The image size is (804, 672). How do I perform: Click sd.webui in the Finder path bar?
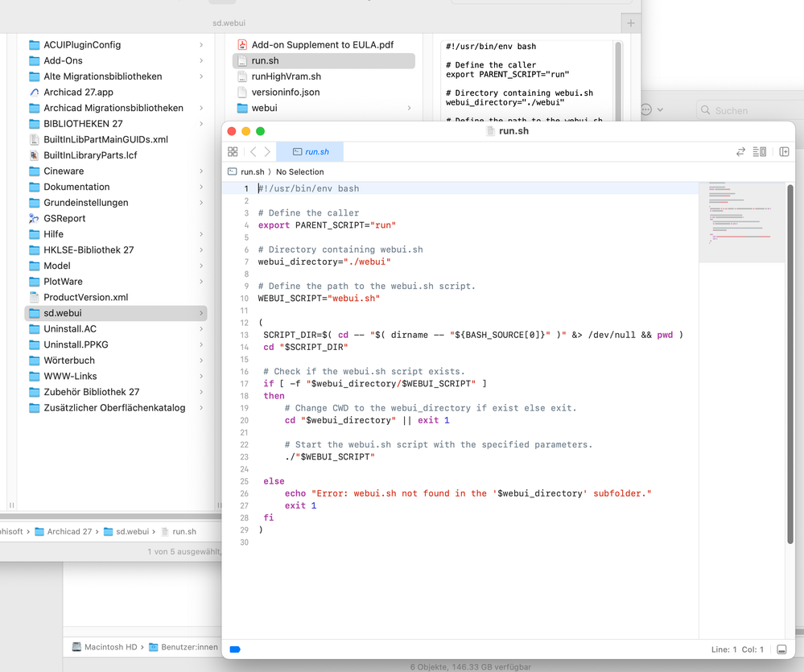pos(131,531)
